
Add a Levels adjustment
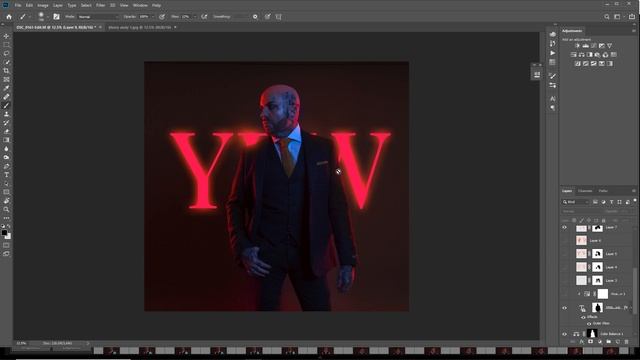click(585, 46)
